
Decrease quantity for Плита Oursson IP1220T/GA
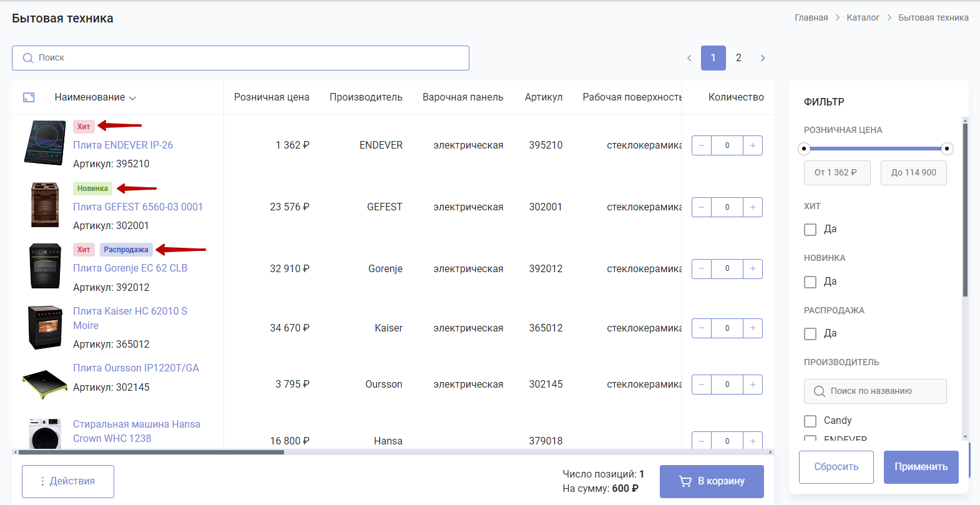coord(702,385)
